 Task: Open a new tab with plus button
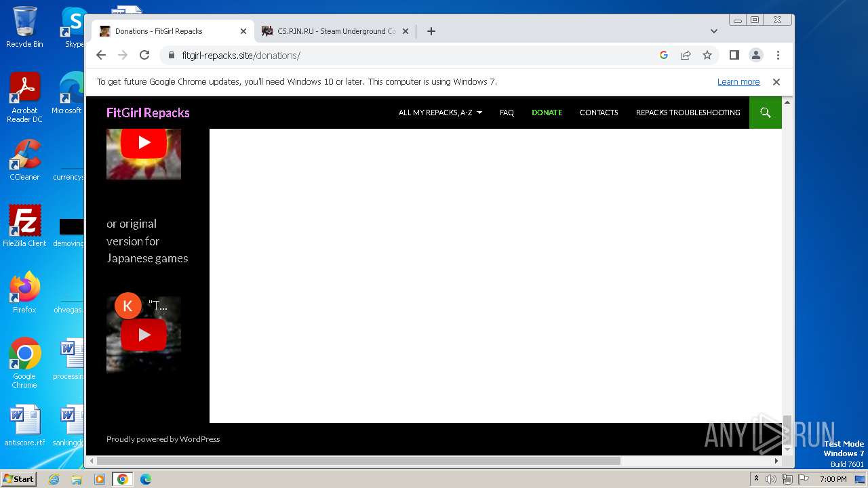(431, 31)
